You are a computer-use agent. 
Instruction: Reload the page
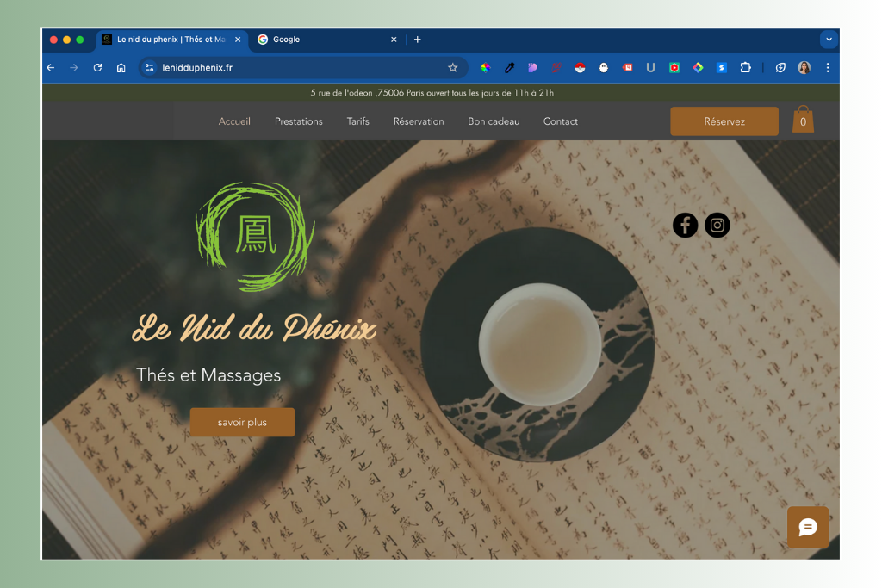pyautogui.click(x=97, y=67)
